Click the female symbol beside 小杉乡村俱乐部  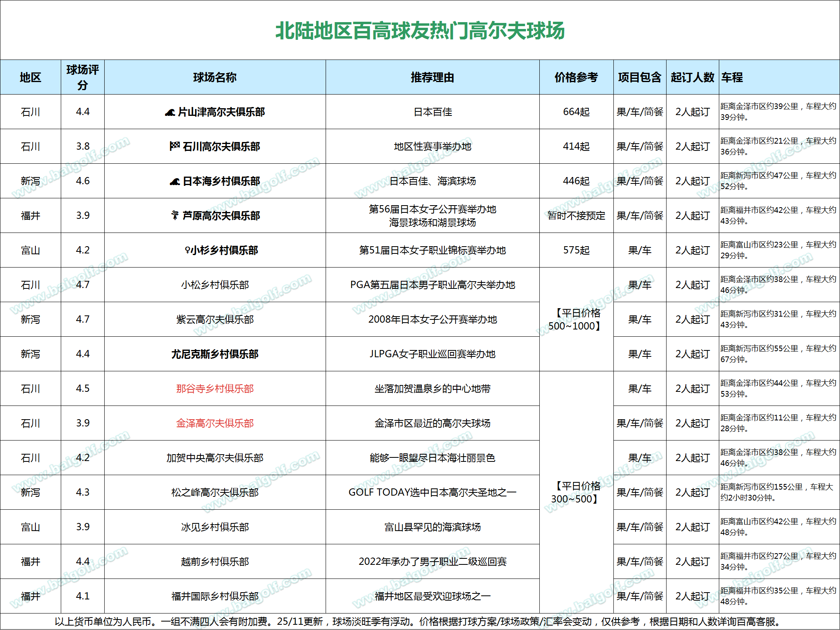pos(187,250)
